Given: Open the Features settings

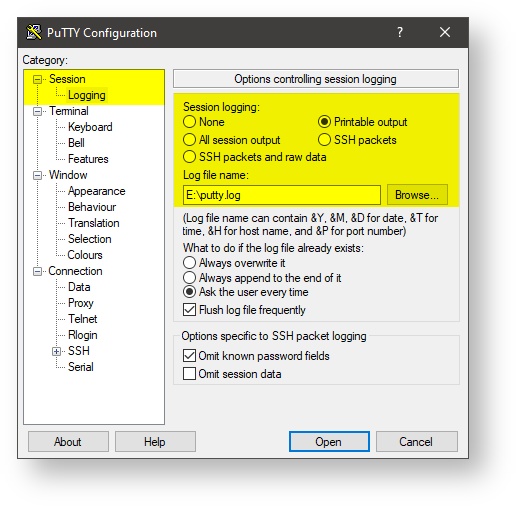Looking at the screenshot, I should pos(88,159).
